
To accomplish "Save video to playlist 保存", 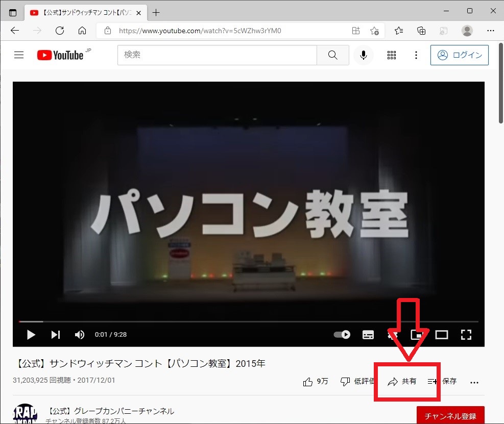I will [442, 382].
